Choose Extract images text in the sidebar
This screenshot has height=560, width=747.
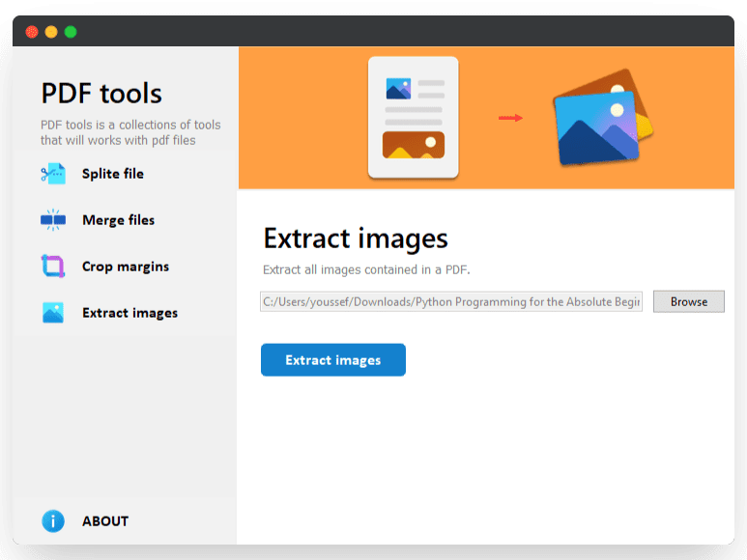pyautogui.click(x=129, y=313)
